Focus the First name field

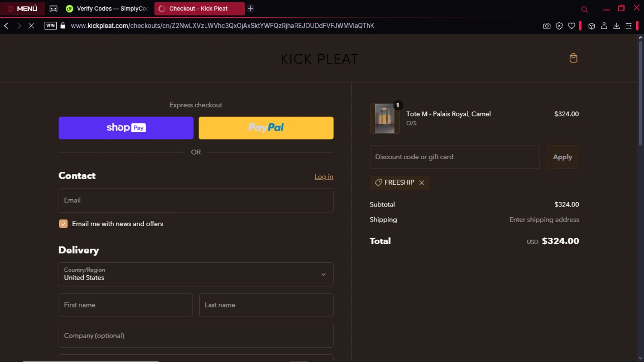click(x=125, y=305)
